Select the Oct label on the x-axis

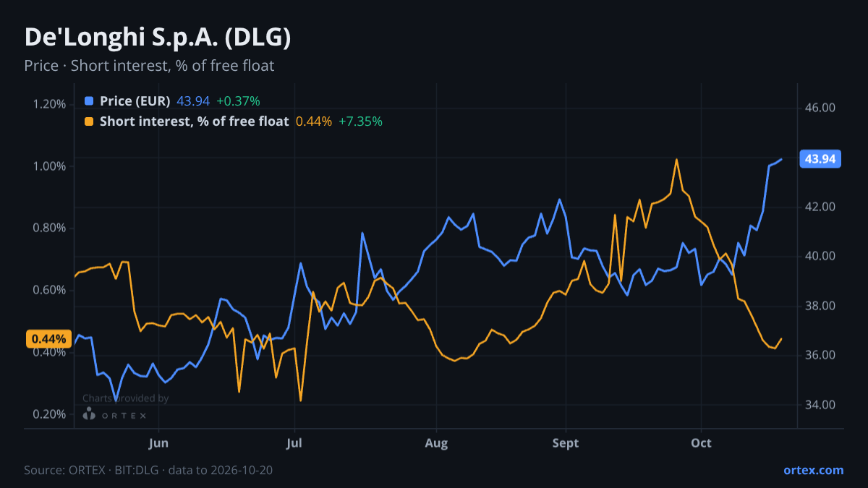[x=702, y=443]
